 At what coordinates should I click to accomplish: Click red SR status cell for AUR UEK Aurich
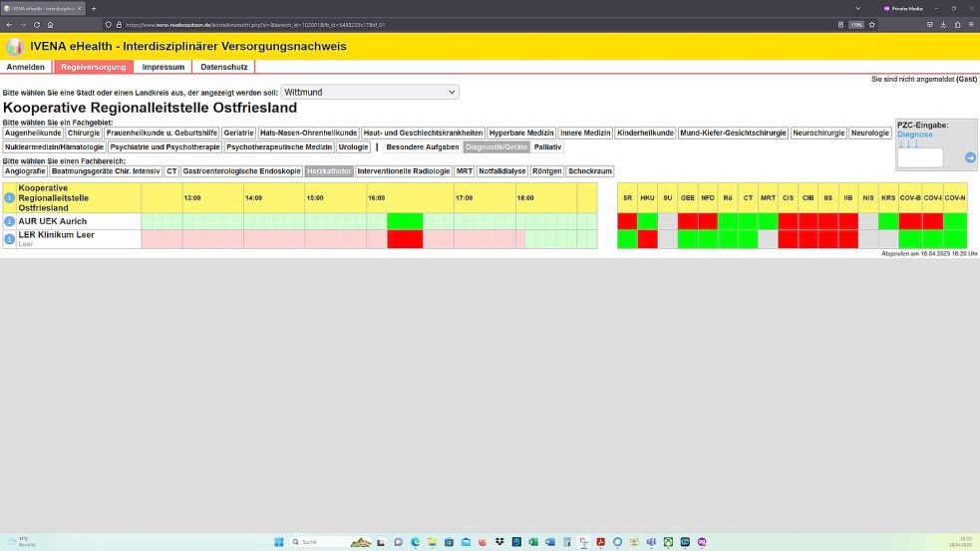(x=627, y=221)
